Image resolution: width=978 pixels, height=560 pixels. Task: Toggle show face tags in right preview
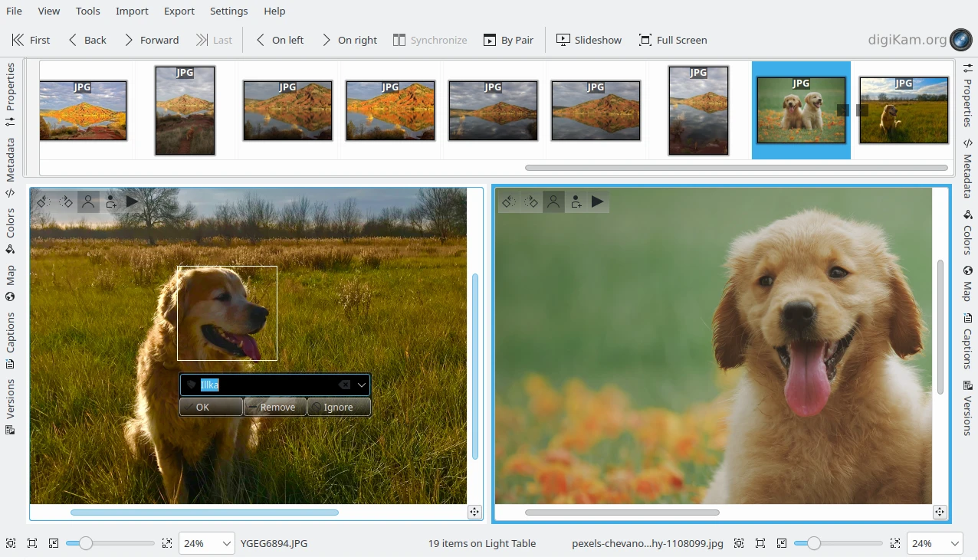553,201
